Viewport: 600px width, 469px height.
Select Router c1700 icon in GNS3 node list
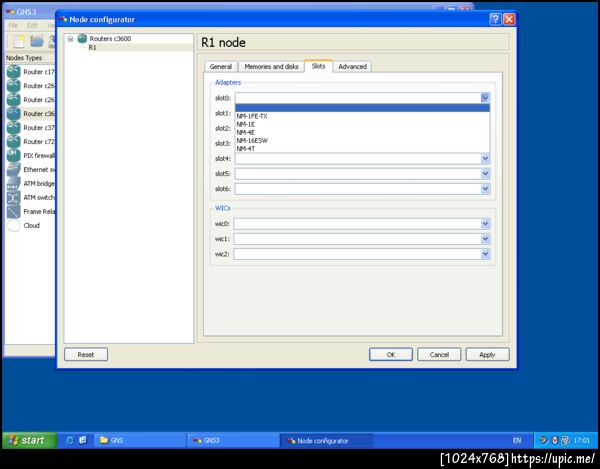13,72
